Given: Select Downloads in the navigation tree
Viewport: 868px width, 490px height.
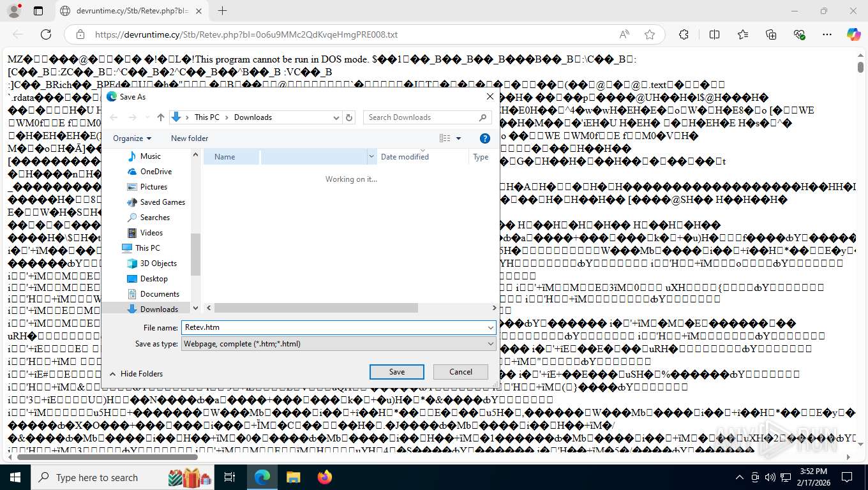Looking at the screenshot, I should pos(159,309).
